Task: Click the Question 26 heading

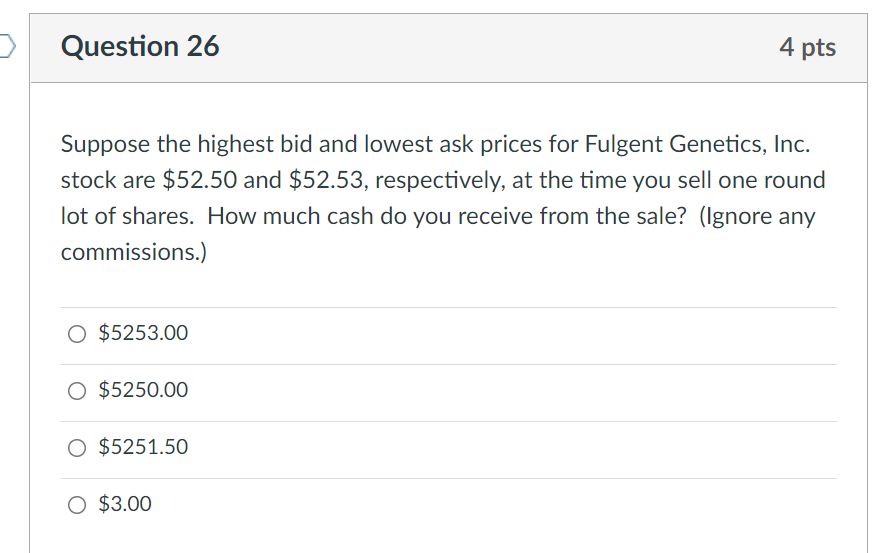Action: (140, 47)
